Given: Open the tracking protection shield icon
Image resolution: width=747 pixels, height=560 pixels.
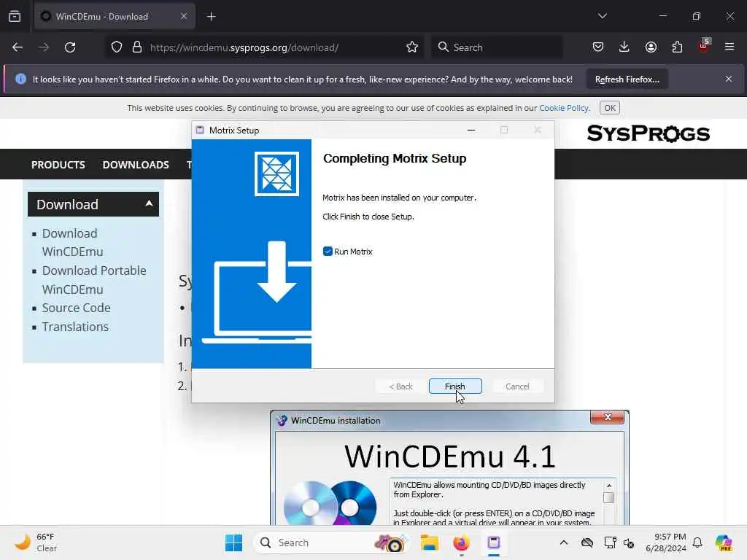Looking at the screenshot, I should click(117, 47).
